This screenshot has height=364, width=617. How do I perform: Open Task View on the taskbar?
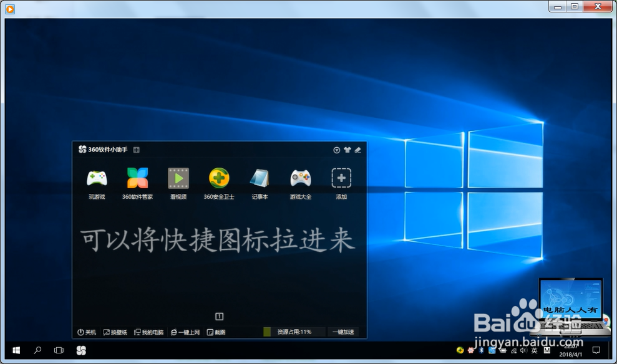(x=59, y=350)
